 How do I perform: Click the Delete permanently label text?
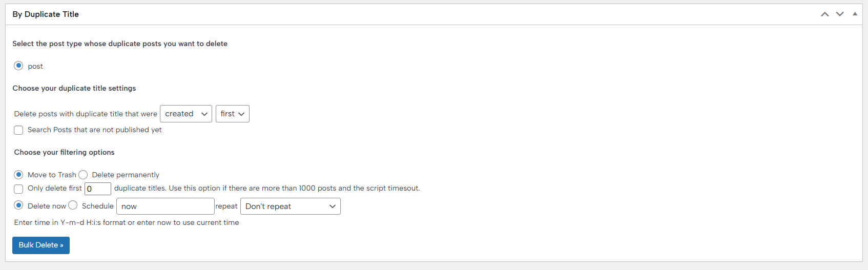[x=126, y=175]
